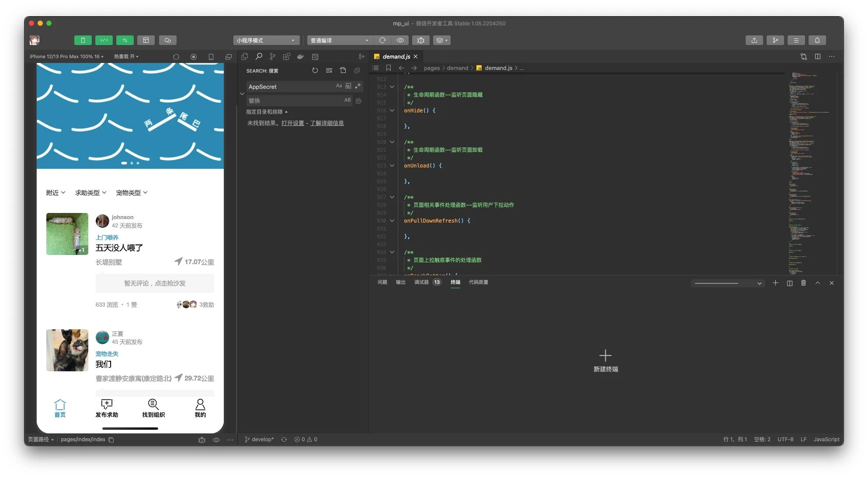The width and height of the screenshot is (868, 478).
Task: Click the preview eye icon in toolbar
Action: (400, 40)
